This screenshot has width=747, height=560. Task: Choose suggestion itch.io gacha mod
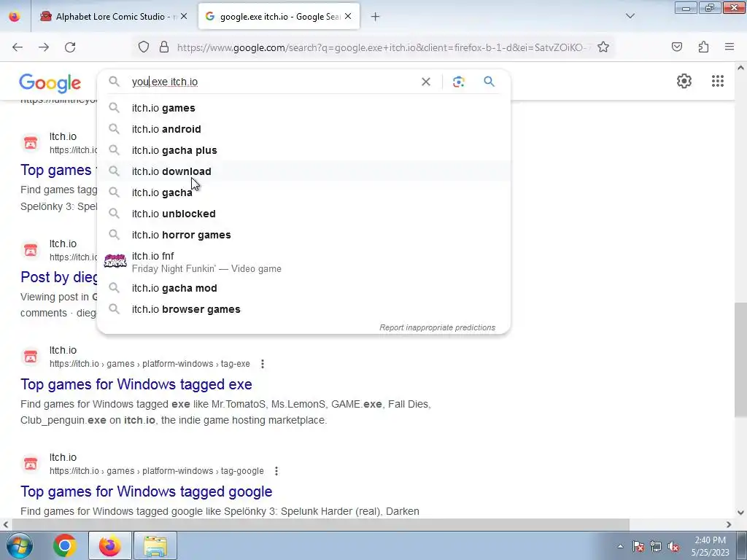pyautogui.click(x=304, y=288)
